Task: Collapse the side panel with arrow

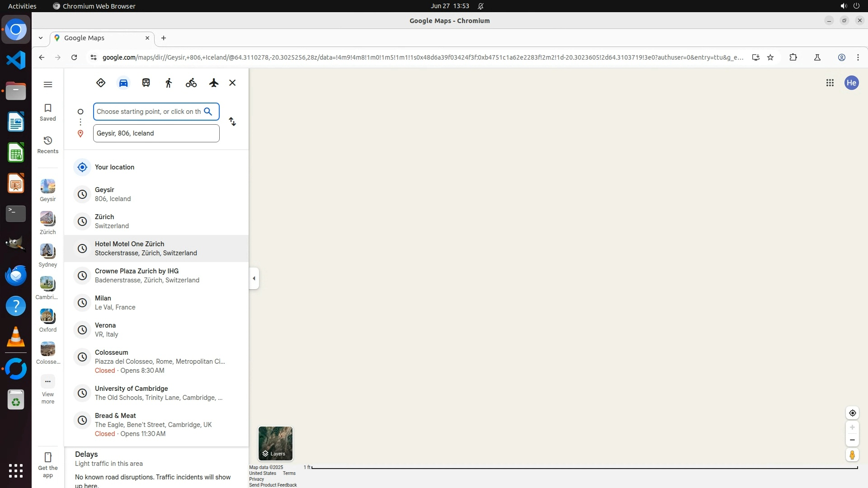Action: [254, 278]
